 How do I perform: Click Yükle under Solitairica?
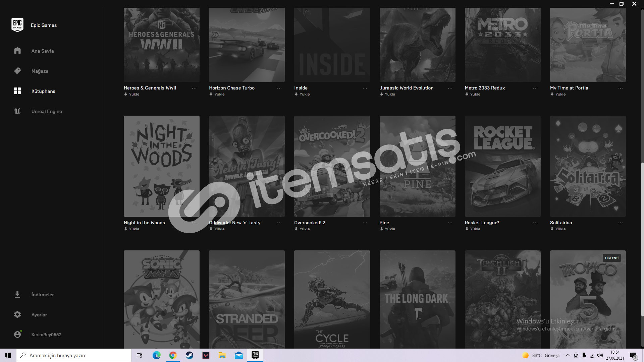[558, 229]
